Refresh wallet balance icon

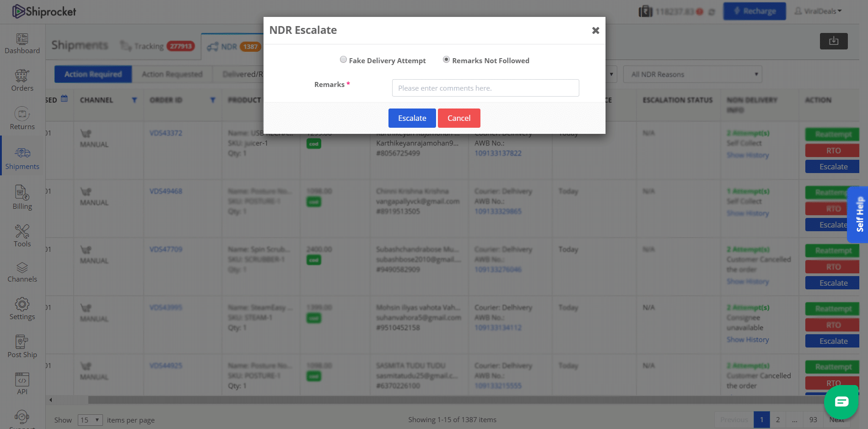click(712, 12)
